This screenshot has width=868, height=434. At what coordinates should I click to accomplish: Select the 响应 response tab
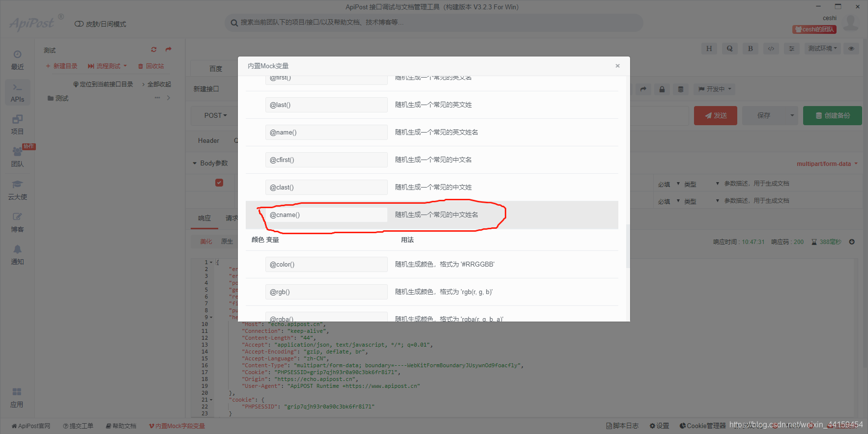click(x=204, y=218)
